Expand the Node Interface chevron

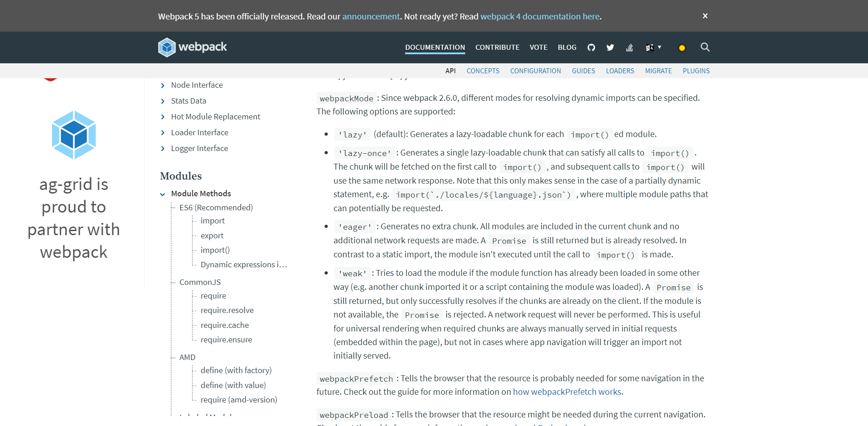[x=163, y=85]
